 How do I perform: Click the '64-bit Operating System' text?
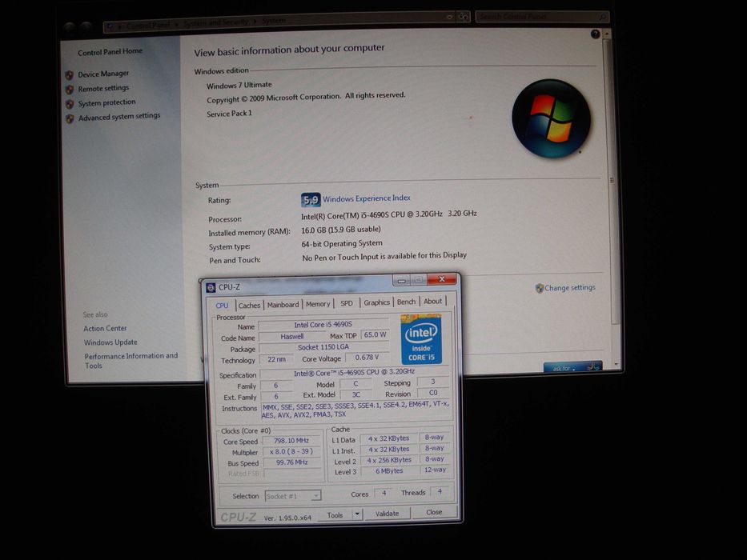[342, 243]
